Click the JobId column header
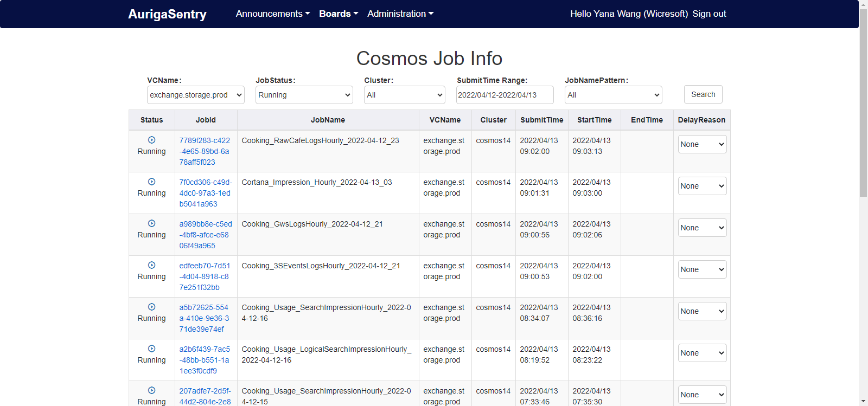The width and height of the screenshot is (868, 406). pyautogui.click(x=206, y=120)
